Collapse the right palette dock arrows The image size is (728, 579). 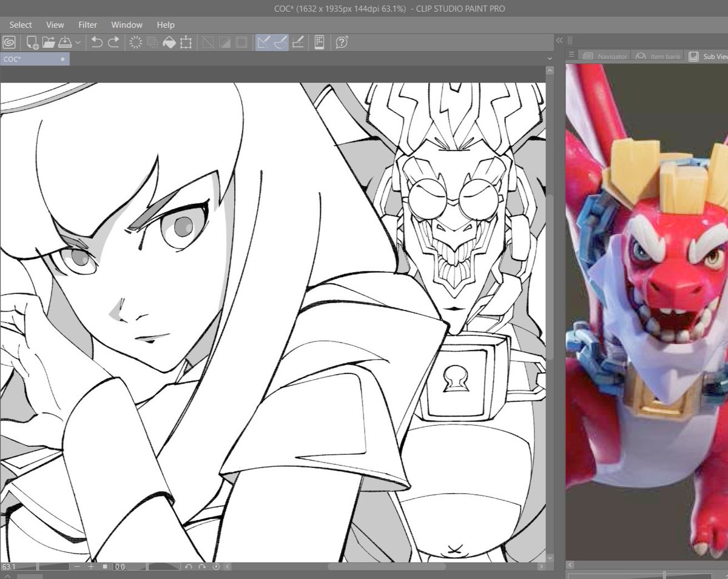tap(559, 40)
